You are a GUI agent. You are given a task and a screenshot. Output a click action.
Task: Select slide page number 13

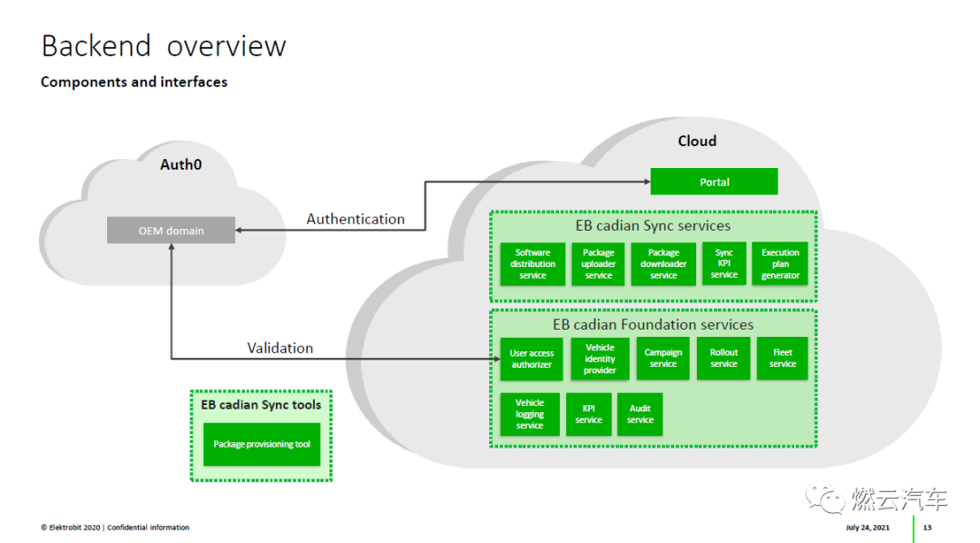point(926,528)
